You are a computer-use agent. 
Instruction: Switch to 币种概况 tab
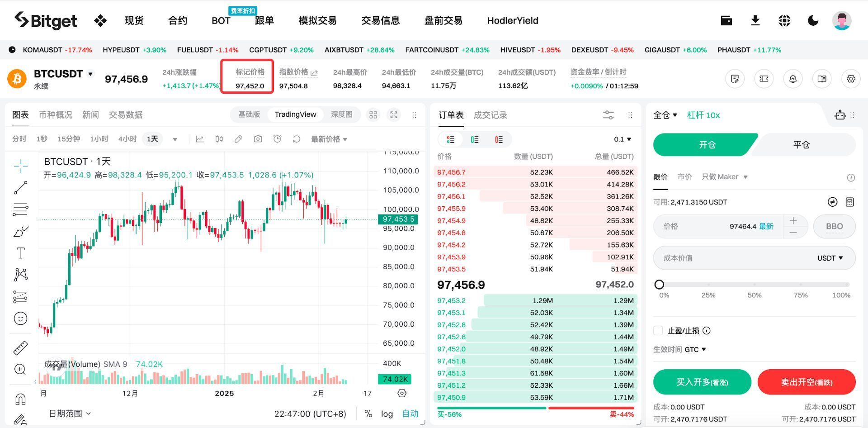(55, 115)
